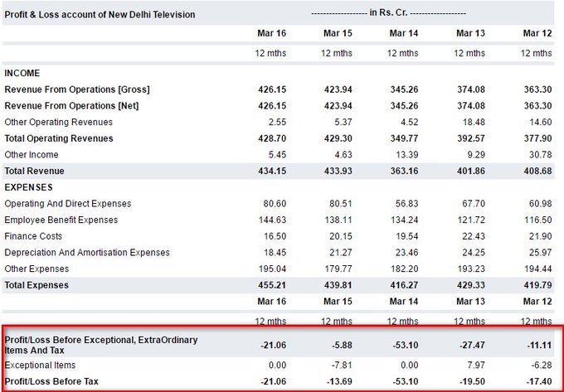Click exceptional items value -7.81
The height and width of the screenshot is (392, 564).
pos(342,365)
